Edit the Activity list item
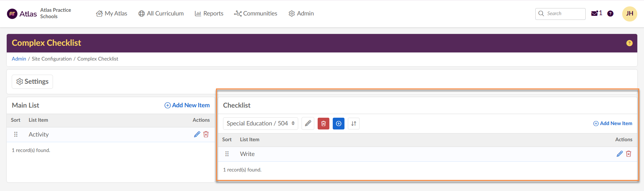 click(197, 134)
